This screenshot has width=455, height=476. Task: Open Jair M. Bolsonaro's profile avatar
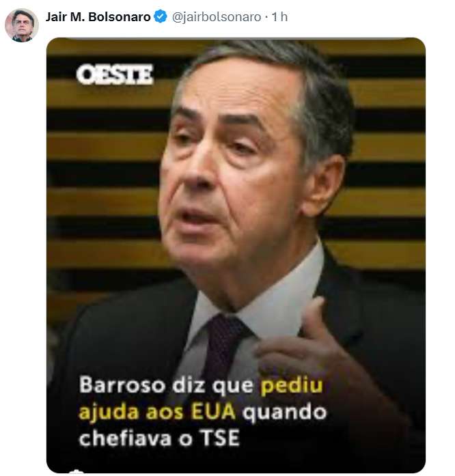pyautogui.click(x=22, y=25)
